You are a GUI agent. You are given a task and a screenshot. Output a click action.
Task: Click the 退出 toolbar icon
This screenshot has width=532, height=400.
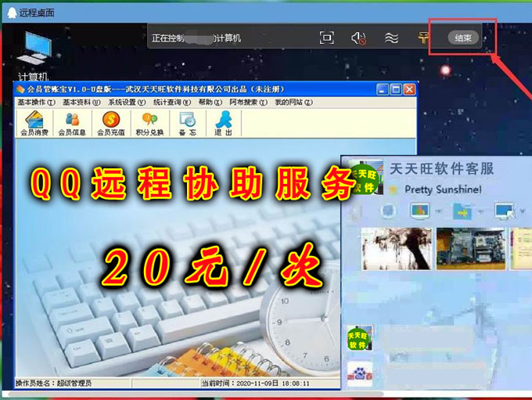click(x=223, y=123)
